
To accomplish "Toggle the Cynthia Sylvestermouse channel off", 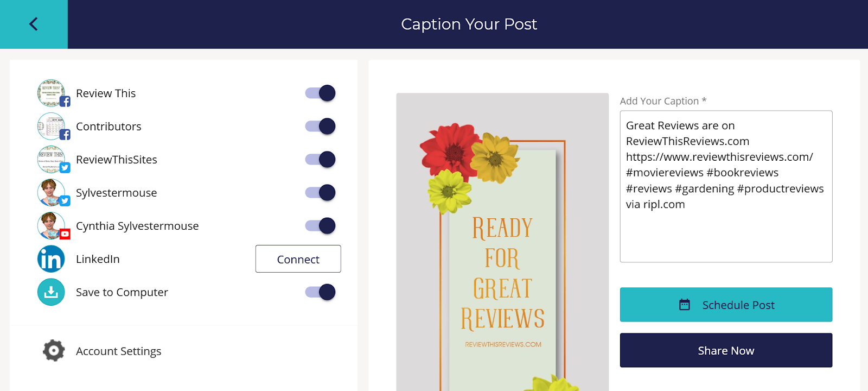I will point(320,225).
